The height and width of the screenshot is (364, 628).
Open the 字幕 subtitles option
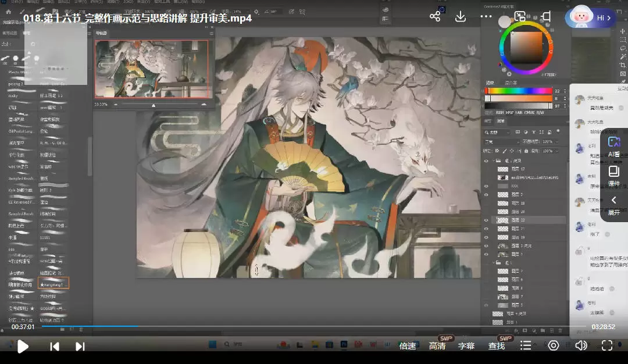466,346
